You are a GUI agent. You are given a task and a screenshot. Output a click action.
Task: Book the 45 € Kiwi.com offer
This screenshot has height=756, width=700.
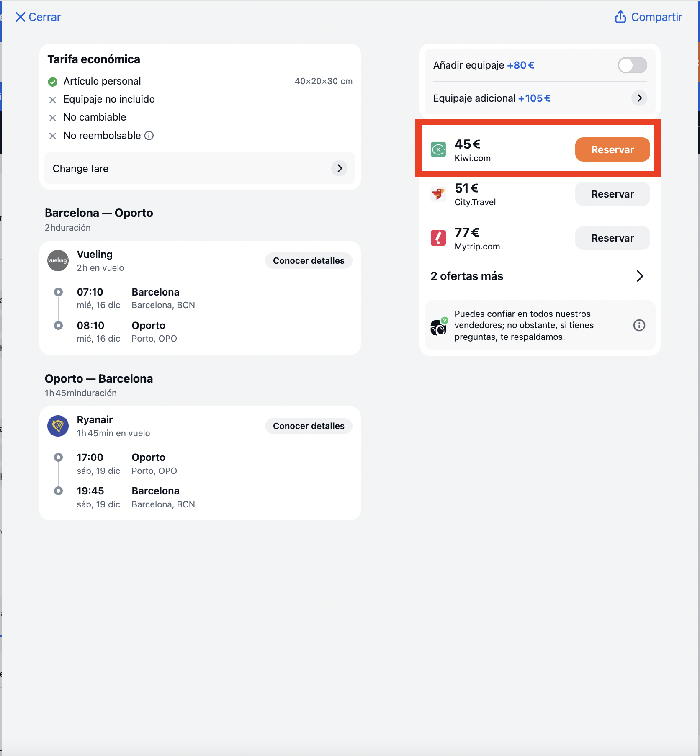[x=612, y=149]
